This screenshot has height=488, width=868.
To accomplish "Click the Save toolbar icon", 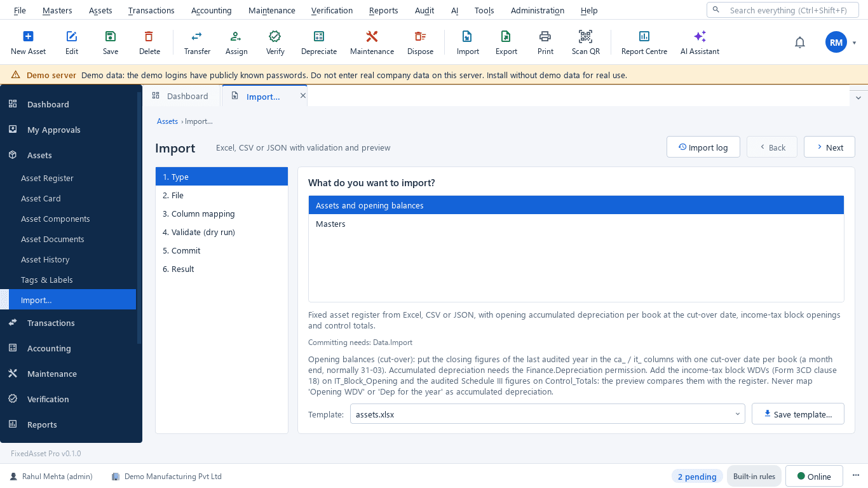I will point(111,36).
